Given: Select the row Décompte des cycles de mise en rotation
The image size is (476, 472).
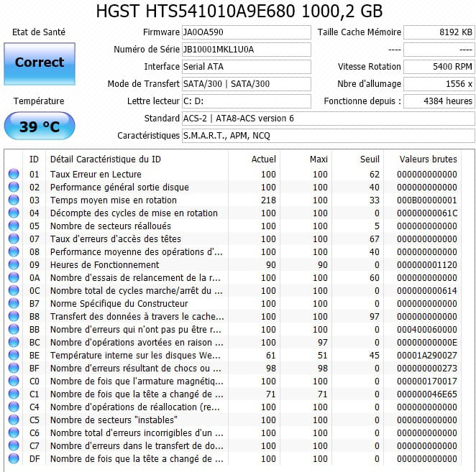Looking at the screenshot, I should point(233,213).
